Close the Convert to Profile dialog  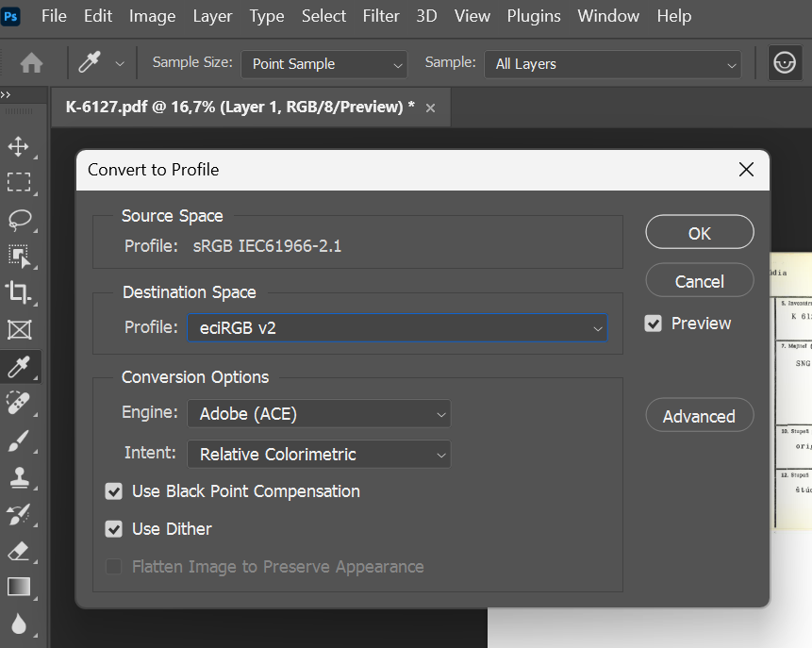746,169
